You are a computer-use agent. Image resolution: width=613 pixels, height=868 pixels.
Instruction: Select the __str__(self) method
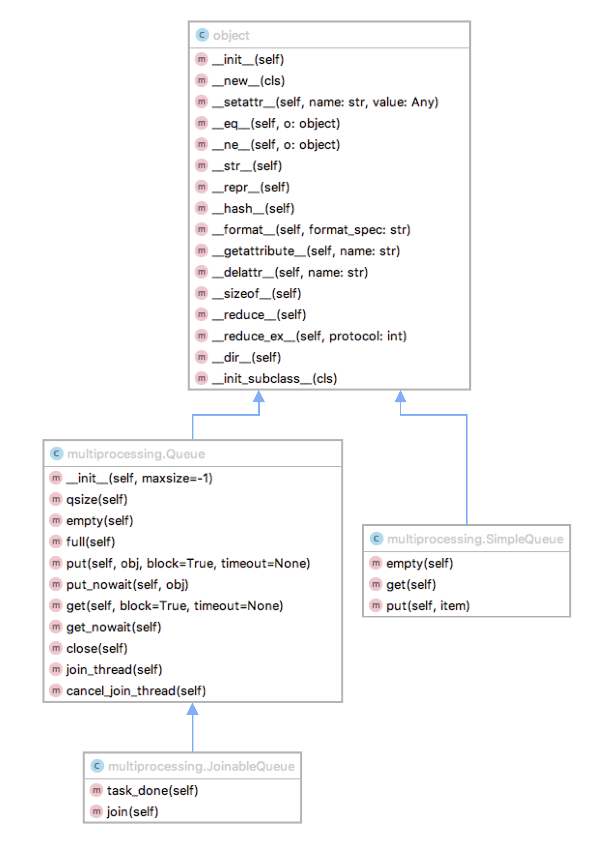[x=247, y=166]
